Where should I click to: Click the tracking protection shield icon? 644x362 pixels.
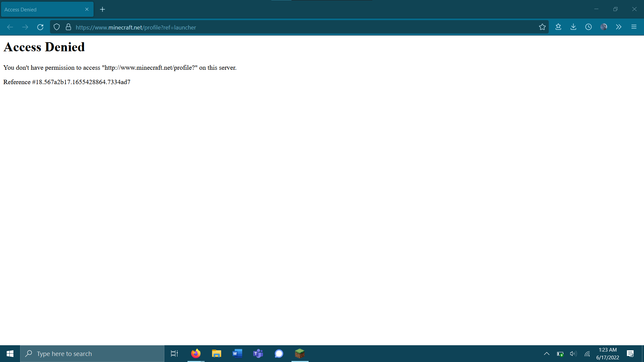[57, 27]
